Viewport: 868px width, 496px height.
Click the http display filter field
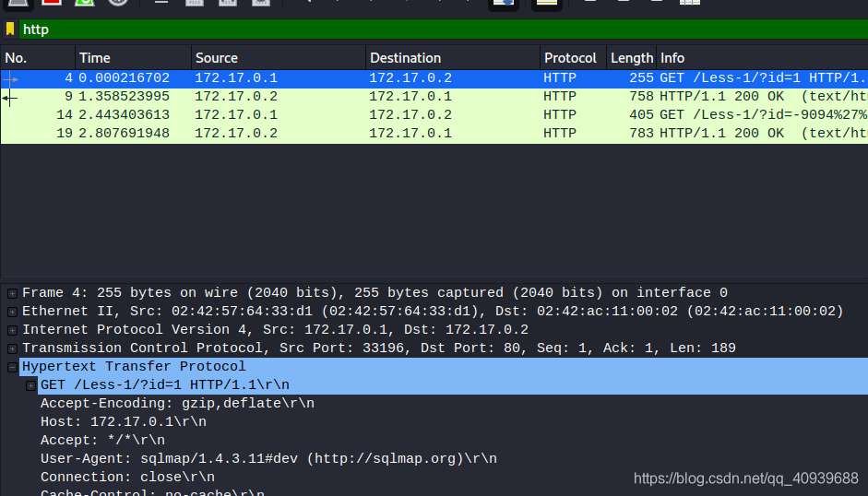click(x=444, y=30)
